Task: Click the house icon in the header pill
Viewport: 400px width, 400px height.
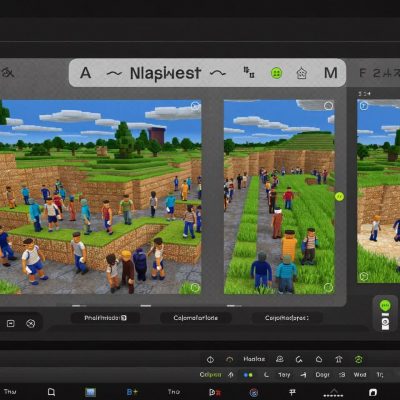Action: [301, 73]
